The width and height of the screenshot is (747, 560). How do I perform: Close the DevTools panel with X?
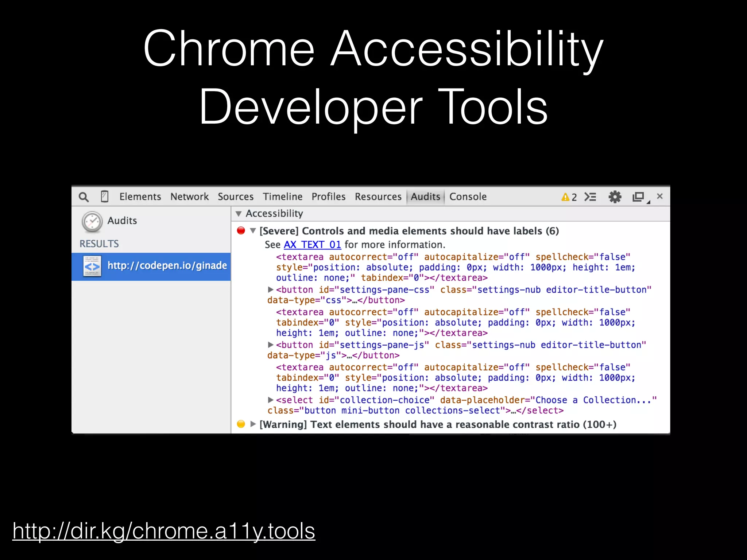(659, 196)
